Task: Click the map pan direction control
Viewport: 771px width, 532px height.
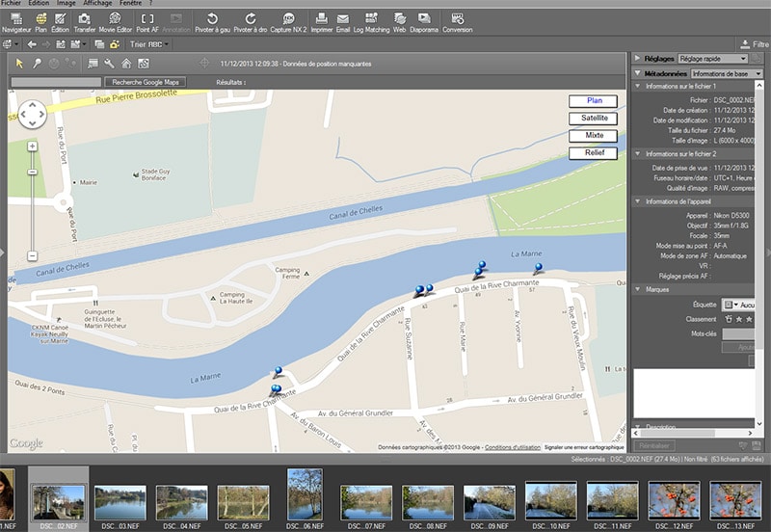Action: click(x=33, y=115)
